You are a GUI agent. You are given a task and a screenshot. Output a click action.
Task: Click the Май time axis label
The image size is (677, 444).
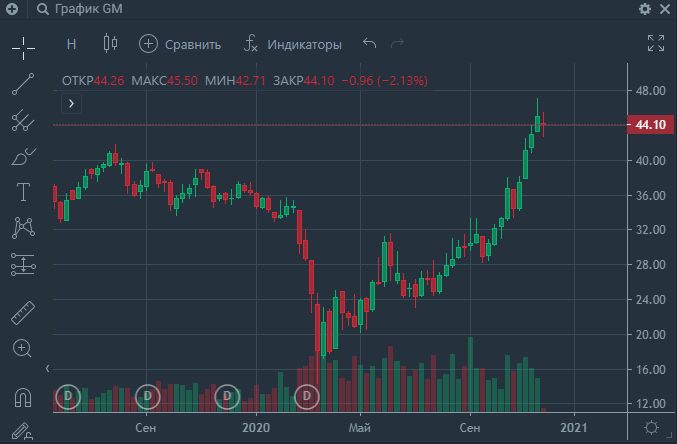click(360, 428)
